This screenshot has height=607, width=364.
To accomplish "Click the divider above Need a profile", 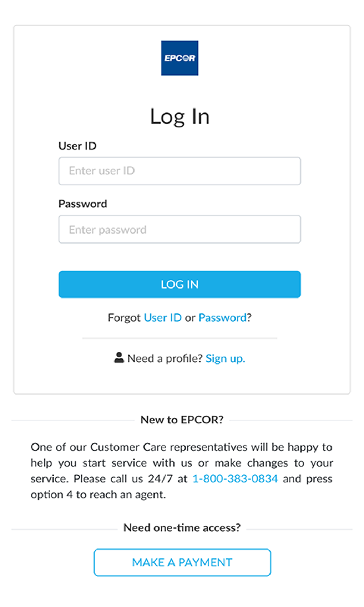I will point(180,337).
